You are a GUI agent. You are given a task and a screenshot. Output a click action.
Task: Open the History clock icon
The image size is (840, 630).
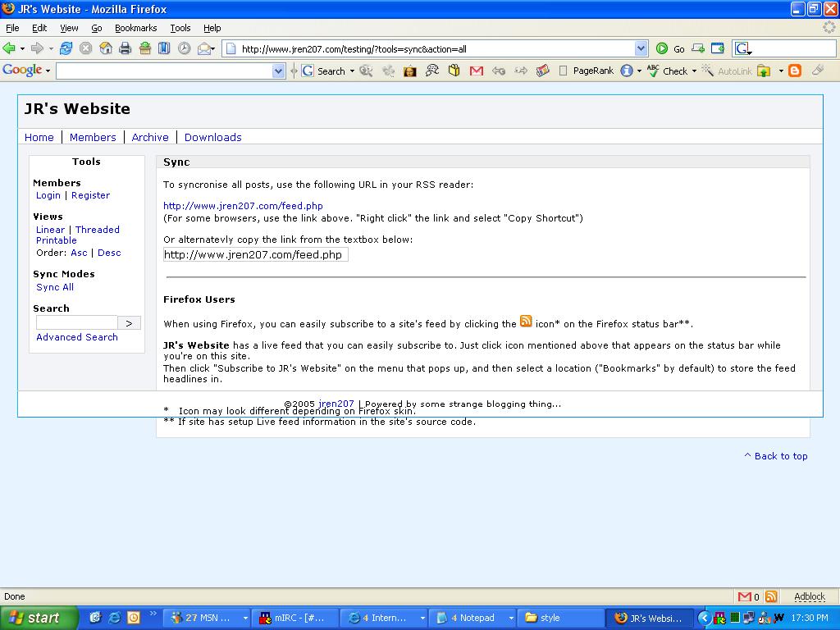point(185,49)
